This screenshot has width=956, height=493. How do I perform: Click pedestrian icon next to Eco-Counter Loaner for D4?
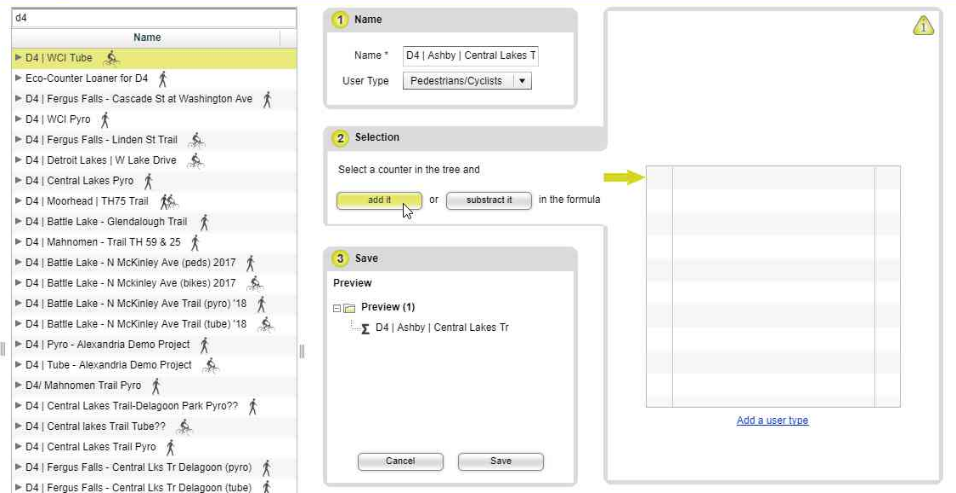tap(163, 78)
